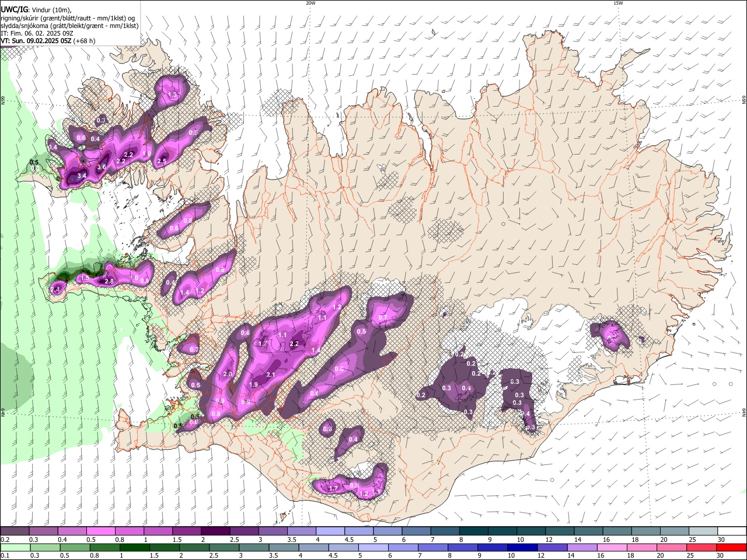Click the light pink 16 swatch in rain legend

611,548
